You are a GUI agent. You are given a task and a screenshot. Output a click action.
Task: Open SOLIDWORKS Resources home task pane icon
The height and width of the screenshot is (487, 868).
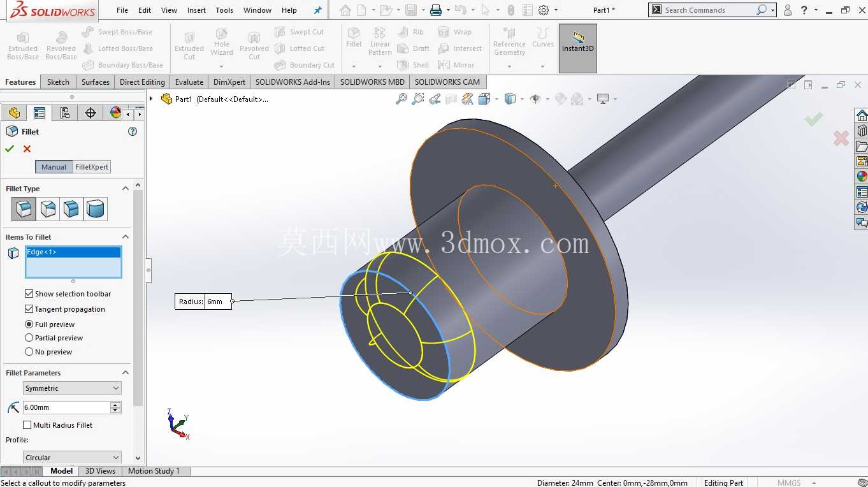pyautogui.click(x=862, y=115)
